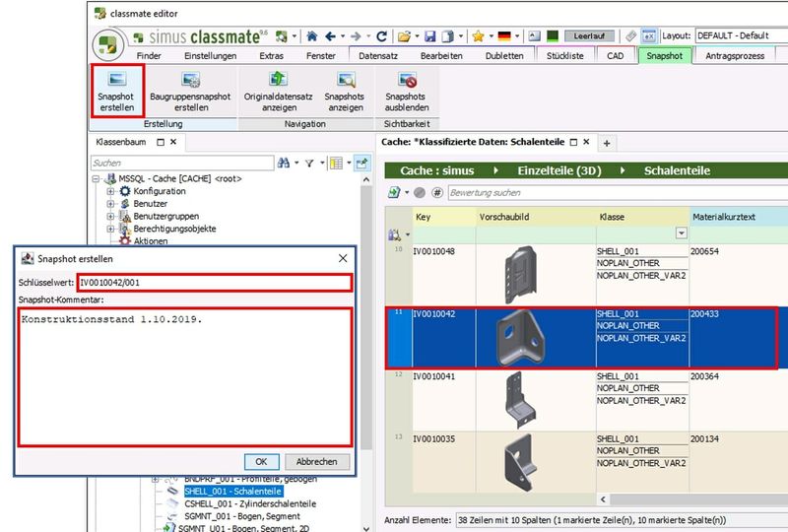Click the filter funnel icon in Klassenbaum
The height and width of the screenshot is (532, 788).
click(x=309, y=163)
